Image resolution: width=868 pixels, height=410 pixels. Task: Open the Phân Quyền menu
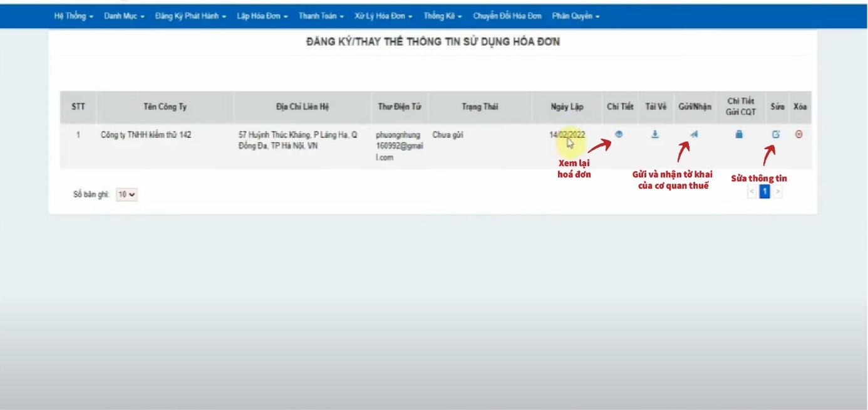pos(576,16)
